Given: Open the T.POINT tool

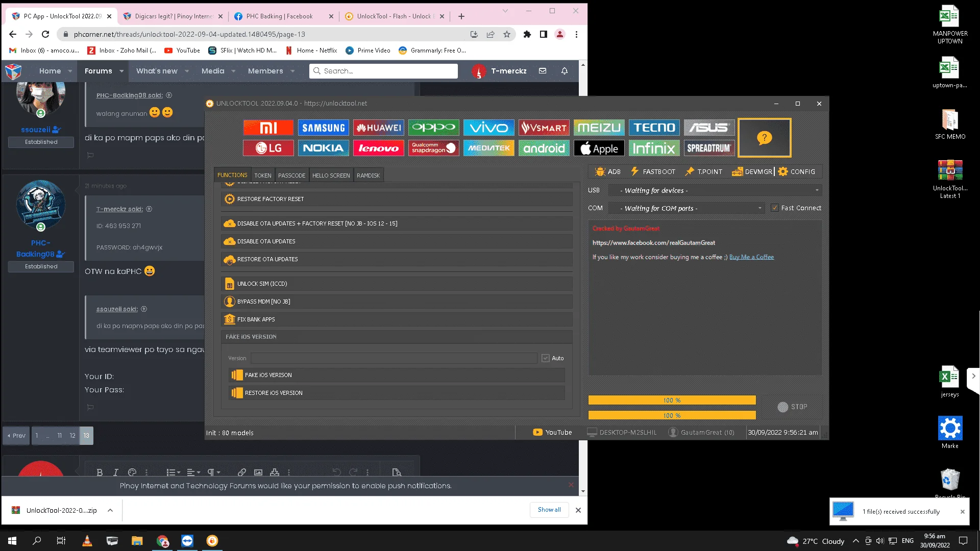Looking at the screenshot, I should pyautogui.click(x=704, y=171).
